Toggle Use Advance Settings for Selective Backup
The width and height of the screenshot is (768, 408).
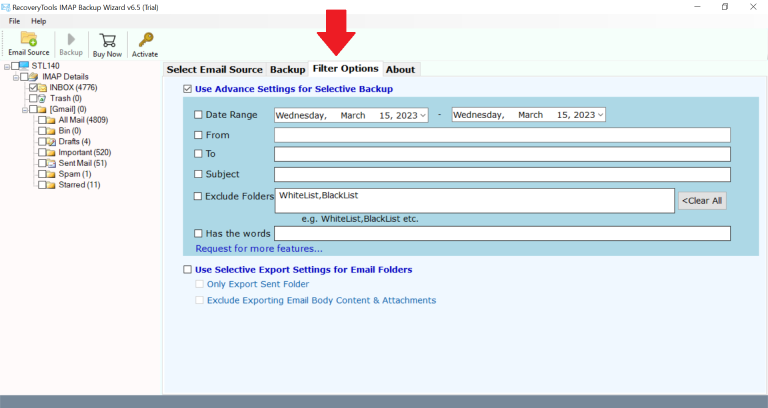pyautogui.click(x=187, y=89)
